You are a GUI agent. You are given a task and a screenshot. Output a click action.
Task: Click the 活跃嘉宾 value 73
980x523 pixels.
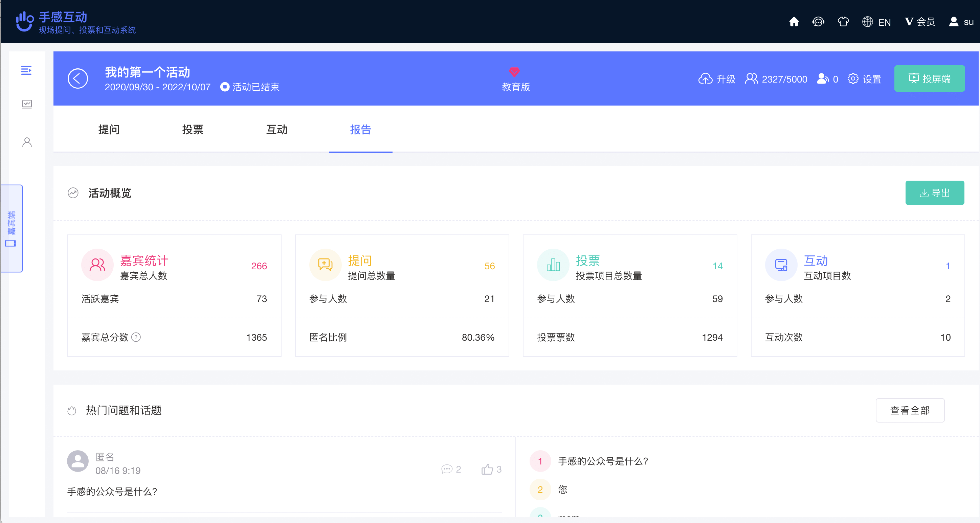pyautogui.click(x=262, y=299)
